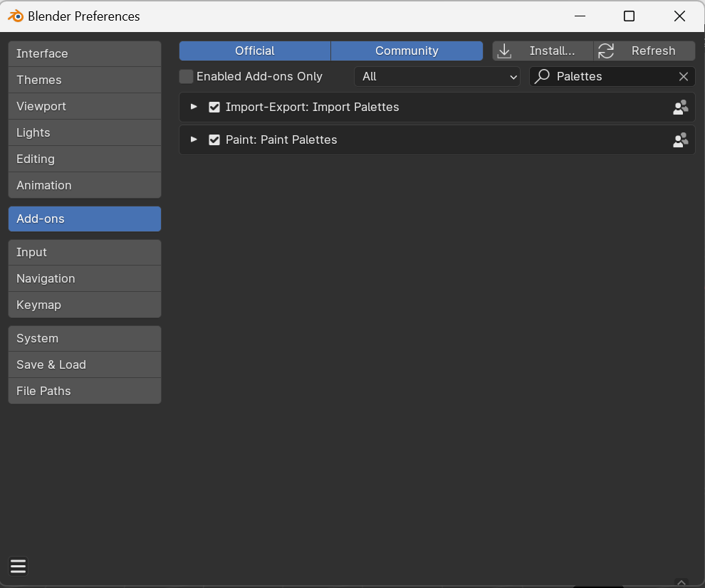Expand the Paint: Paint Palettes entry
705x588 pixels.
194,140
